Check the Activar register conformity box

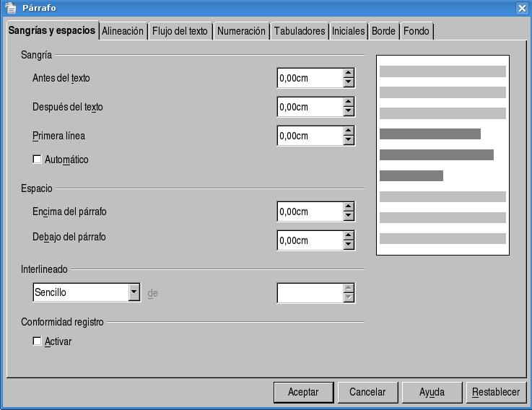[x=38, y=341]
